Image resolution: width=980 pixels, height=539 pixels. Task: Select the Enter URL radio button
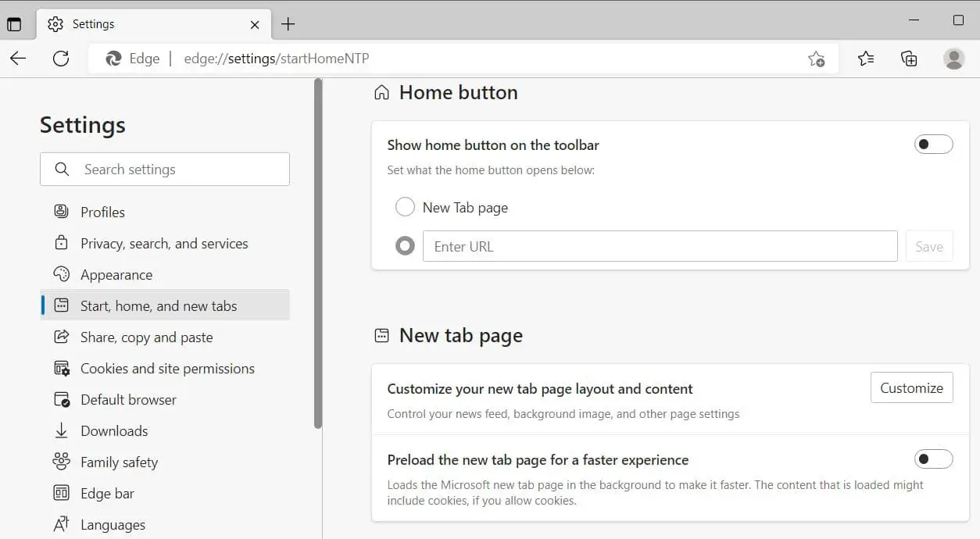tap(405, 246)
